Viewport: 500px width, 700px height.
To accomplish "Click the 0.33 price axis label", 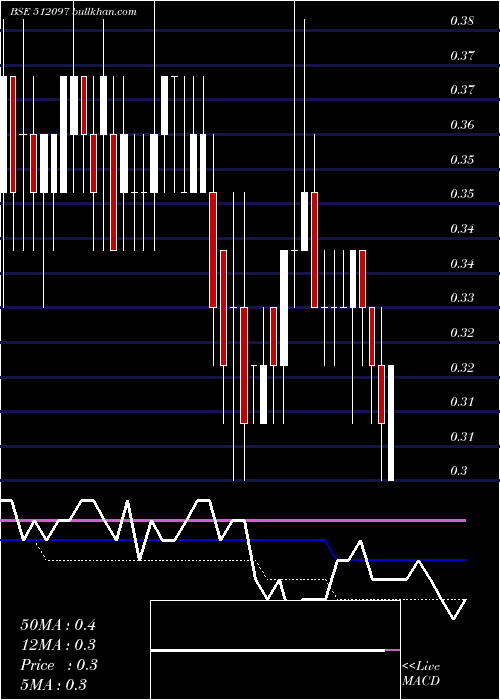I will [462, 298].
